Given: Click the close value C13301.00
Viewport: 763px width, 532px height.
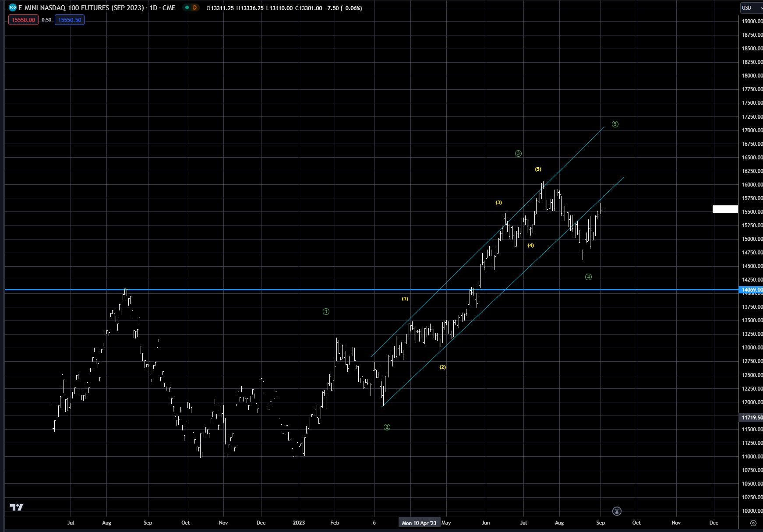Looking at the screenshot, I should 309,8.
